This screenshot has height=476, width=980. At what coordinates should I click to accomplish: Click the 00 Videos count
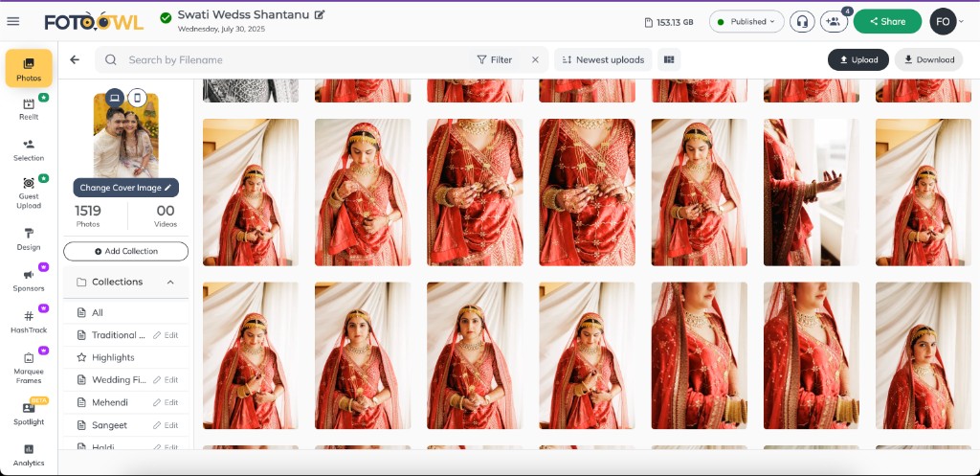click(x=166, y=215)
